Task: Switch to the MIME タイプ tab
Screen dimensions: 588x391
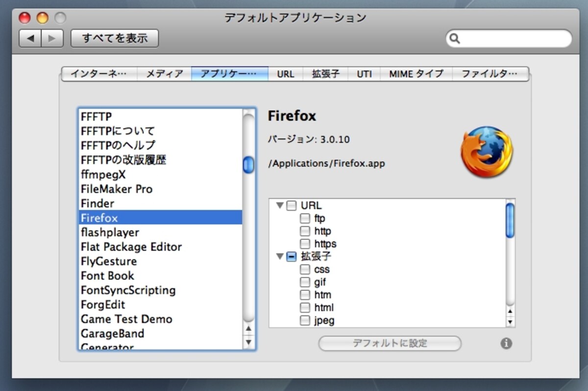Action: 416,74
